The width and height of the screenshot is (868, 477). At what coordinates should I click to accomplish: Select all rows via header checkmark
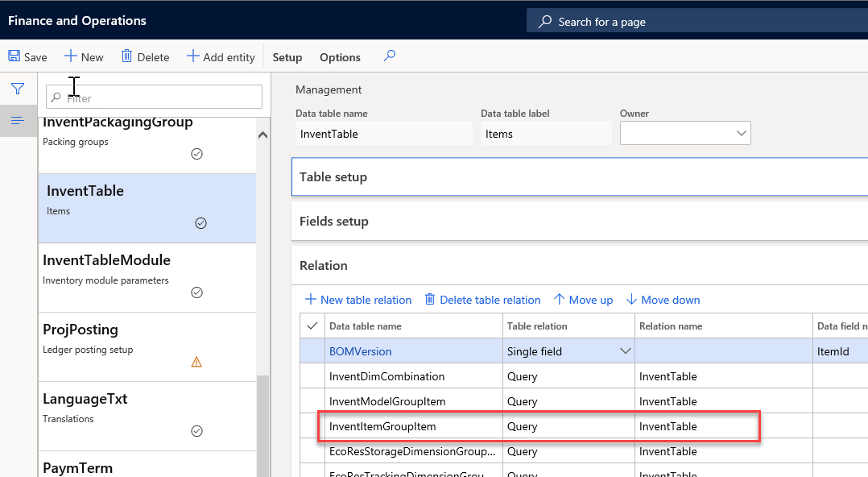[x=312, y=326]
